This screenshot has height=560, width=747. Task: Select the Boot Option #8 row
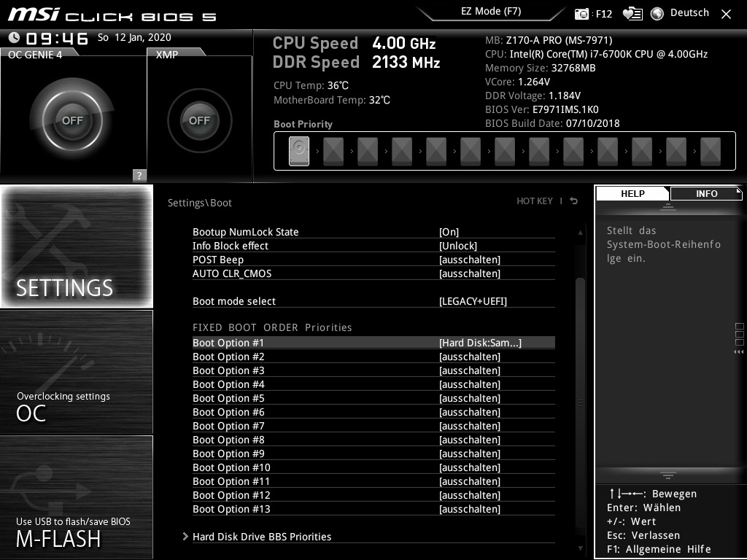point(373,440)
